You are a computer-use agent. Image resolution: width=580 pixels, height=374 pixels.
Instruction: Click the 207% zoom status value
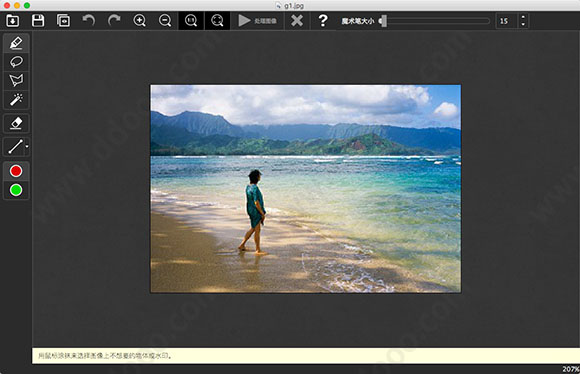click(570, 369)
